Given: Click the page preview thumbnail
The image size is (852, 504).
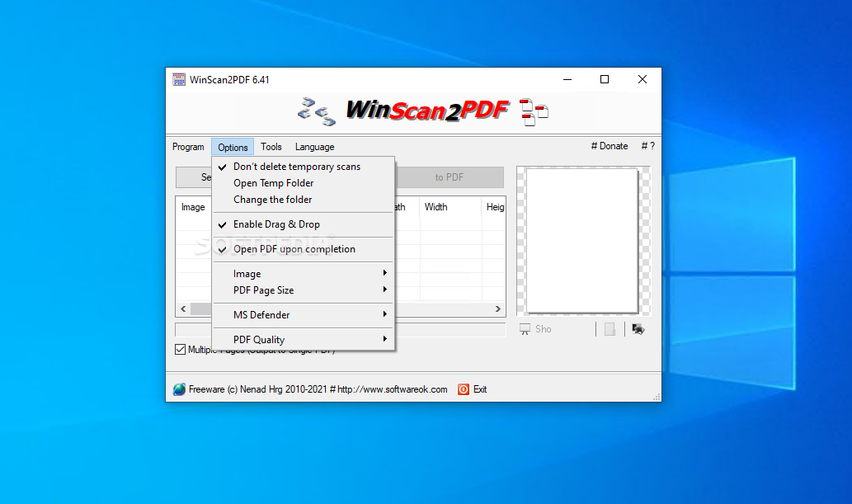Looking at the screenshot, I should [582, 240].
